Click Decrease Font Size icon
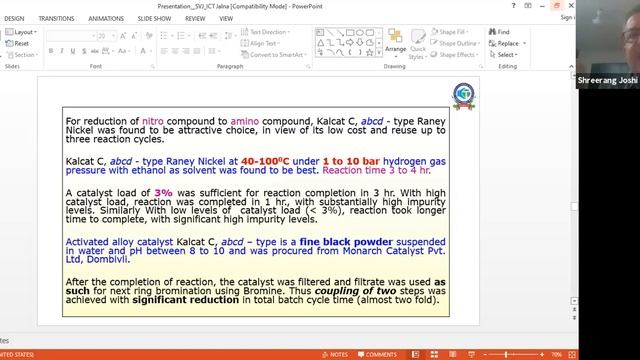The image size is (640, 360). (x=134, y=36)
